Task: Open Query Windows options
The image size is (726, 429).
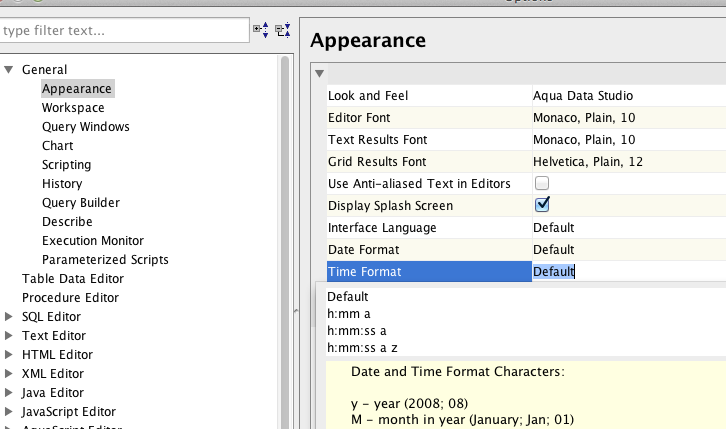Action: pos(86,126)
